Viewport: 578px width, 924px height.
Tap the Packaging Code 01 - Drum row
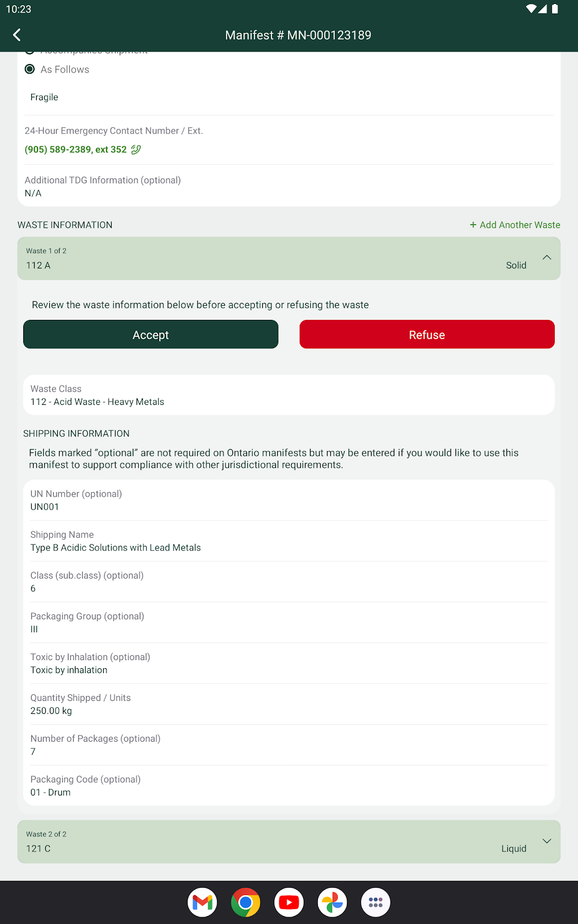tap(288, 786)
